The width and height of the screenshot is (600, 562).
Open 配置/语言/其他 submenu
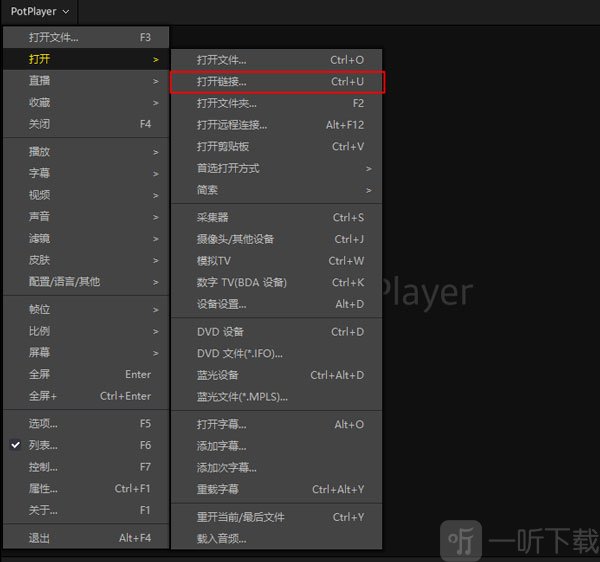(86, 282)
